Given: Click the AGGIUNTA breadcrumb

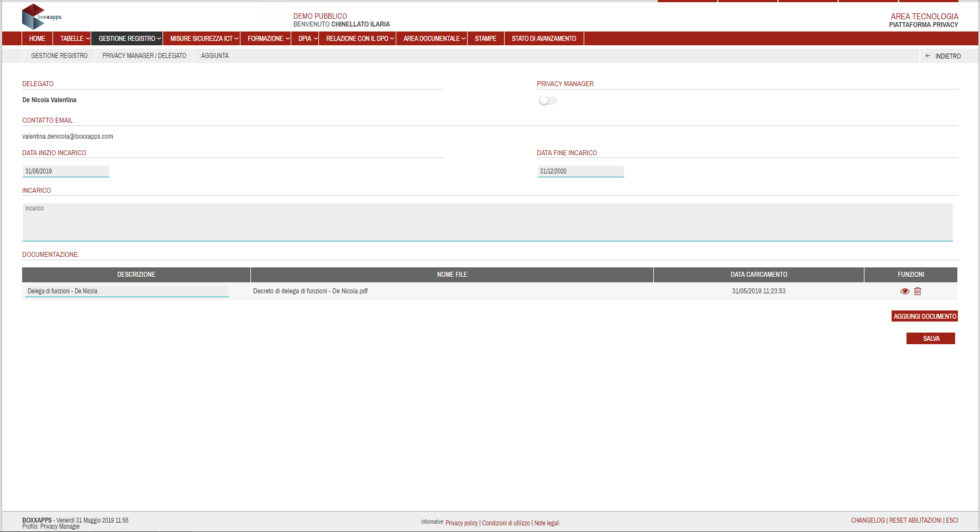Looking at the screenshot, I should click(x=215, y=56).
